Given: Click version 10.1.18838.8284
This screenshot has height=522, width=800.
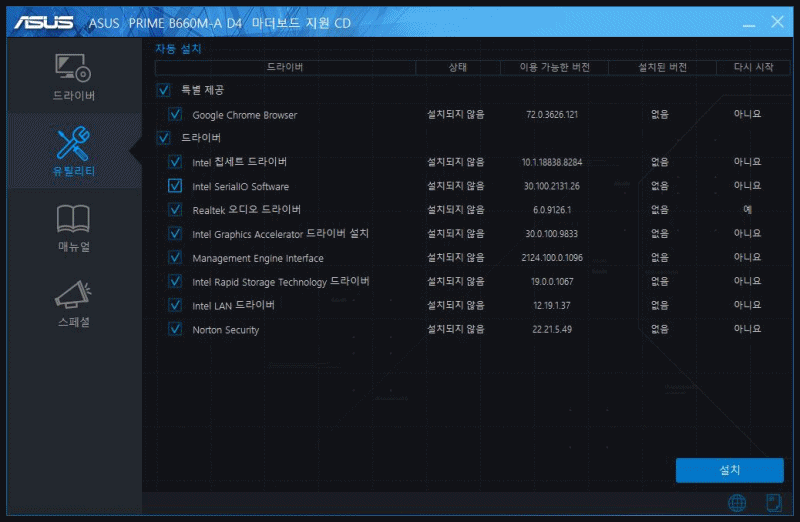Looking at the screenshot, I should click(x=552, y=162).
